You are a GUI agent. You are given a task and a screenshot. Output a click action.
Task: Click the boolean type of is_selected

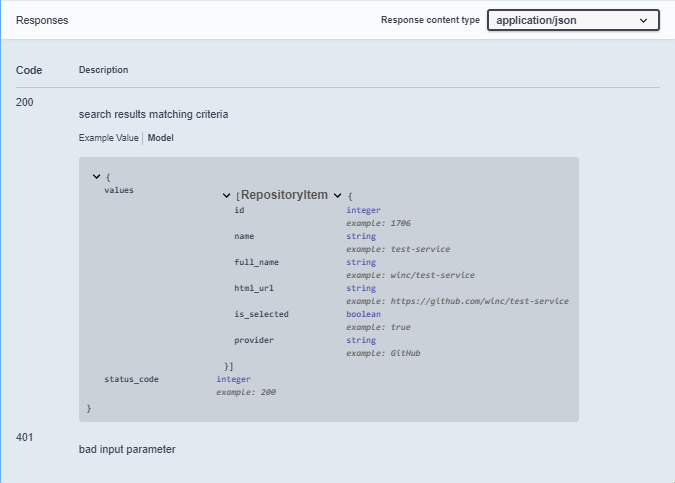tap(363, 314)
